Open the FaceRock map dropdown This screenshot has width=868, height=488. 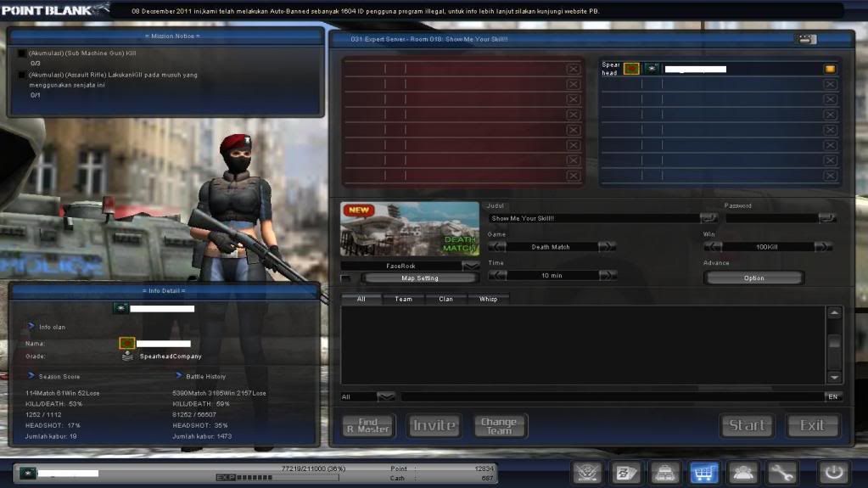pos(471,266)
